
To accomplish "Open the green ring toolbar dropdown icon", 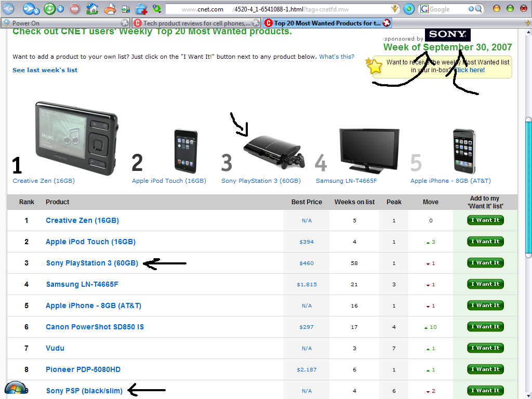I will (x=157, y=9).
